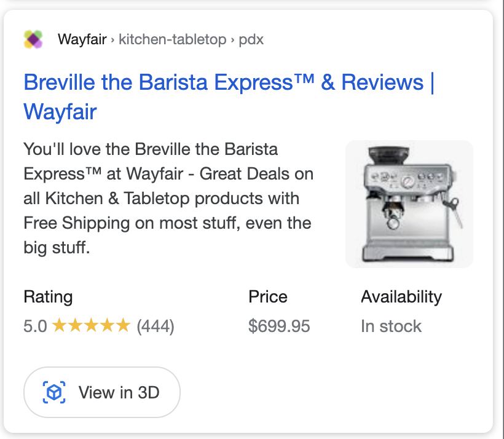The height and width of the screenshot is (439, 504).
Task: Click the In stock availability text
Action: (x=391, y=326)
